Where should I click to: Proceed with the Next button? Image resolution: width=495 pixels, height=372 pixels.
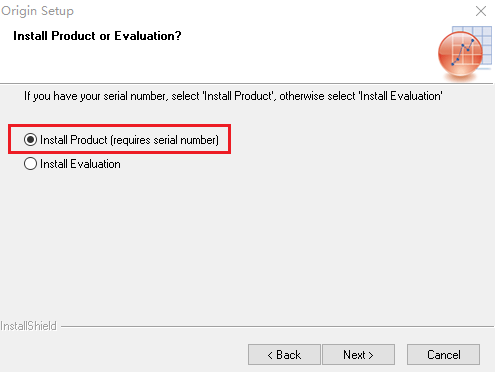[x=358, y=355]
